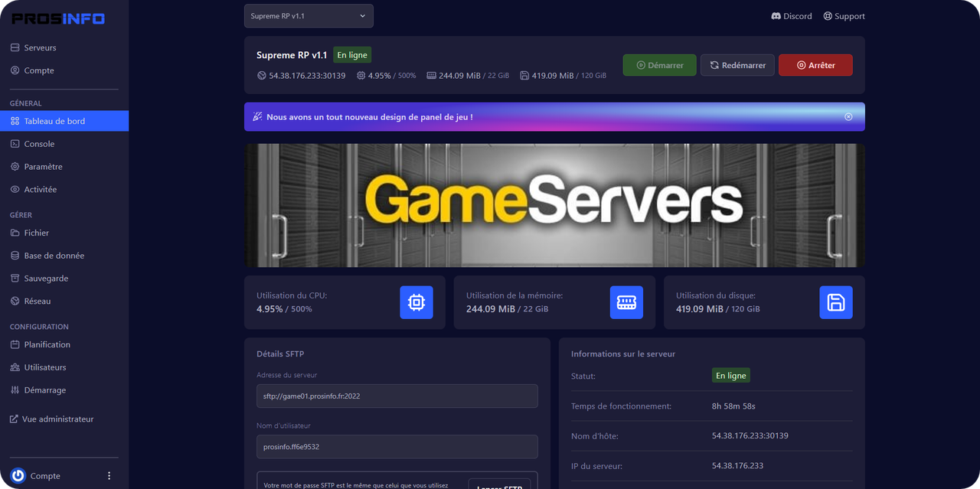Viewport: 980px width, 489px height.
Task: Click the Détails SFTP heading
Action: click(x=280, y=354)
